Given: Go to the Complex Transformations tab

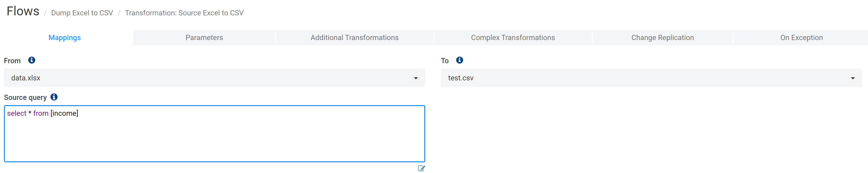Looking at the screenshot, I should [x=513, y=37].
